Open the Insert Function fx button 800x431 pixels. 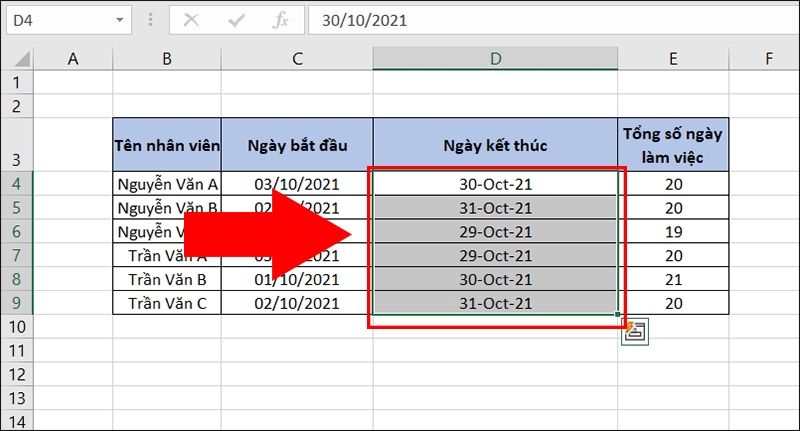pyautogui.click(x=281, y=20)
